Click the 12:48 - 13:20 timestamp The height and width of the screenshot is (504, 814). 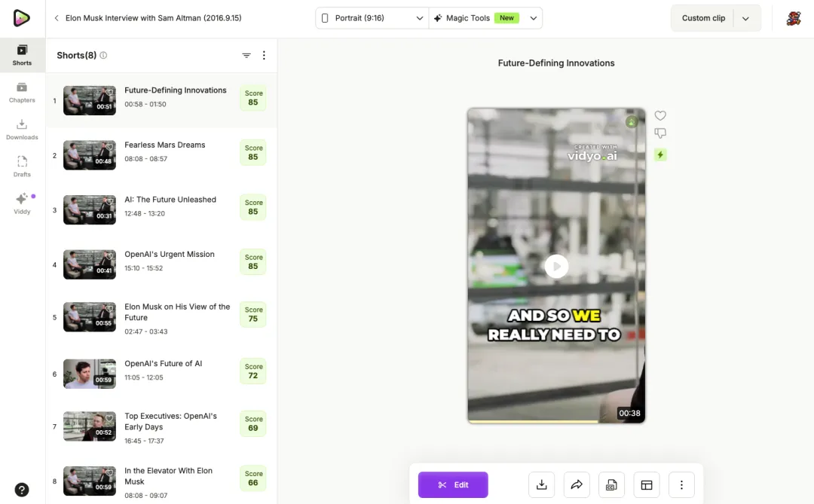[x=144, y=213]
